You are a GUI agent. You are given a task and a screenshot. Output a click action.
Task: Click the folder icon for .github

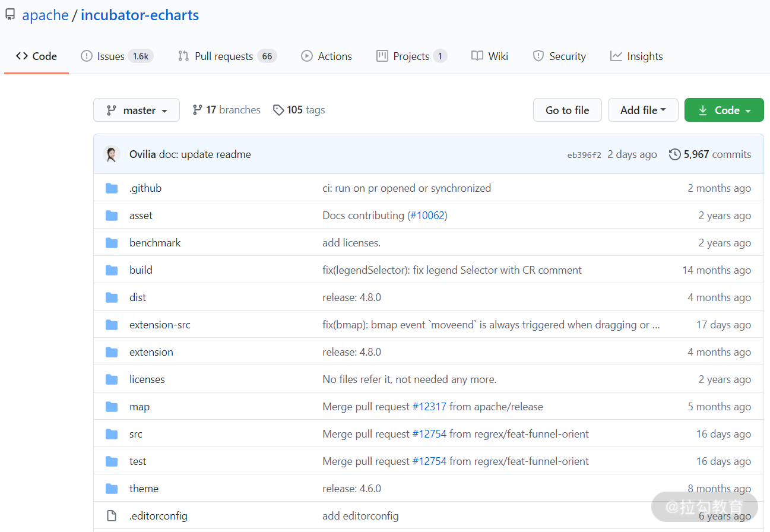[112, 188]
